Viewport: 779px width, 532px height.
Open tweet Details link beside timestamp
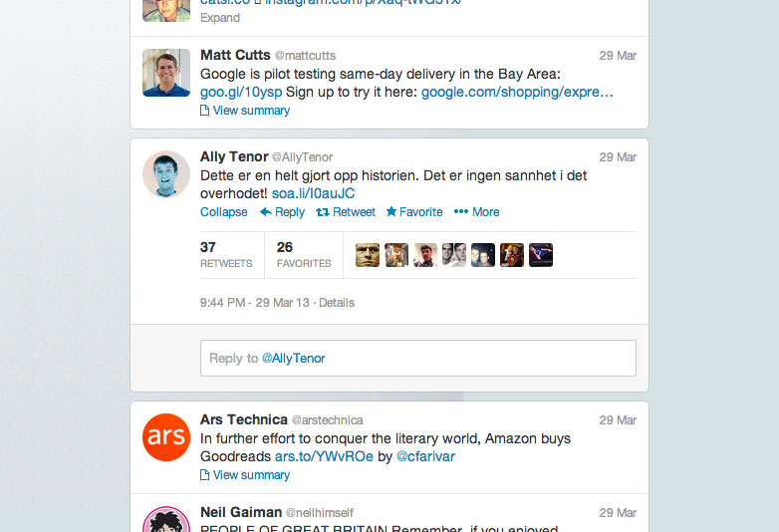337,303
